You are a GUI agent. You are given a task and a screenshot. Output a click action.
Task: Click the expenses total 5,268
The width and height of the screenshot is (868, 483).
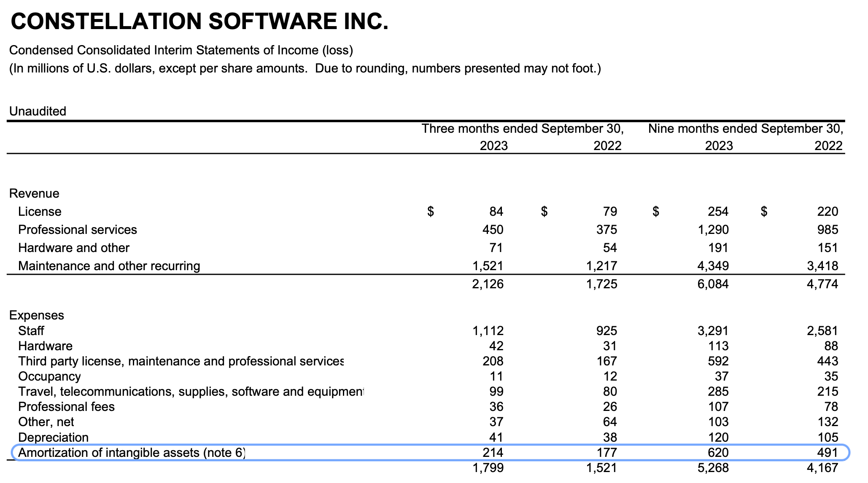click(x=713, y=468)
